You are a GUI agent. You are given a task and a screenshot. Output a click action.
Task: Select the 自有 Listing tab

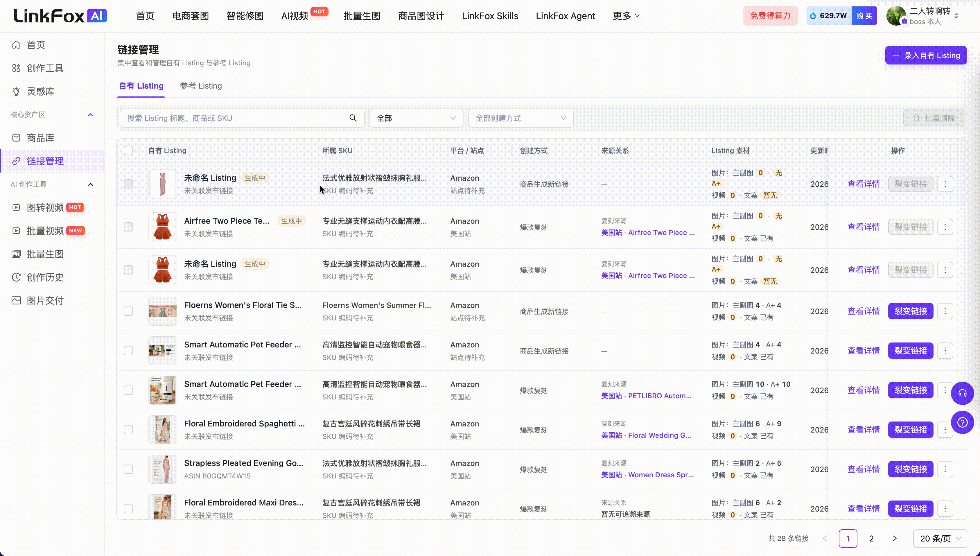pos(141,86)
